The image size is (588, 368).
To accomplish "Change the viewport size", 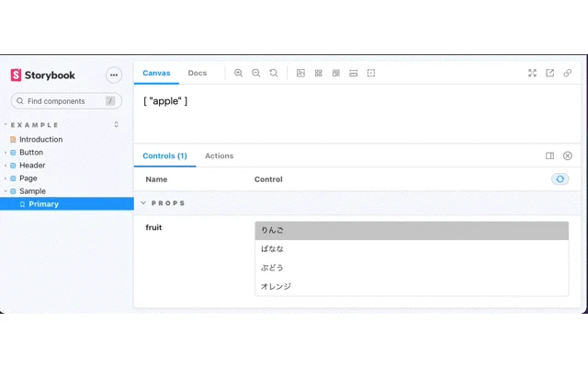I will pos(336,74).
